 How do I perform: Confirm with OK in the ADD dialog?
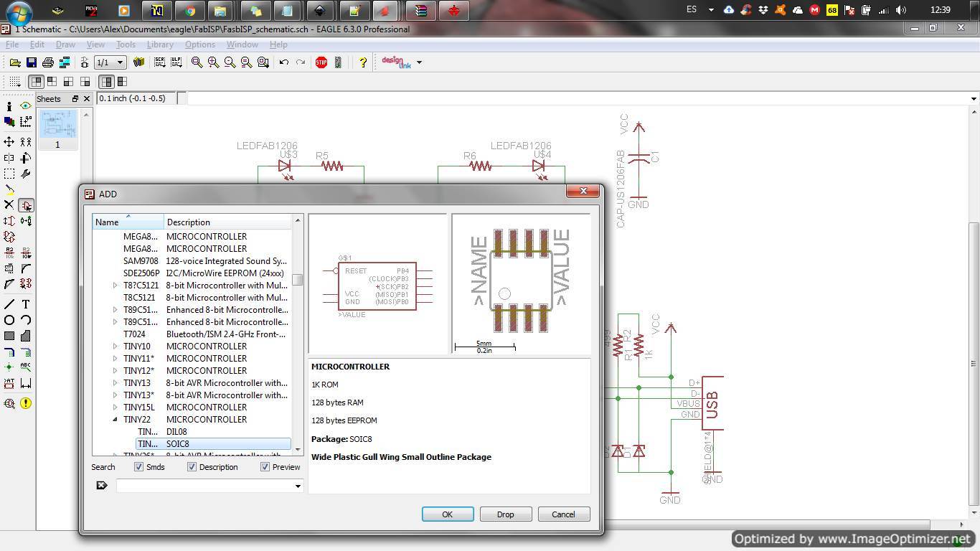tap(447, 514)
